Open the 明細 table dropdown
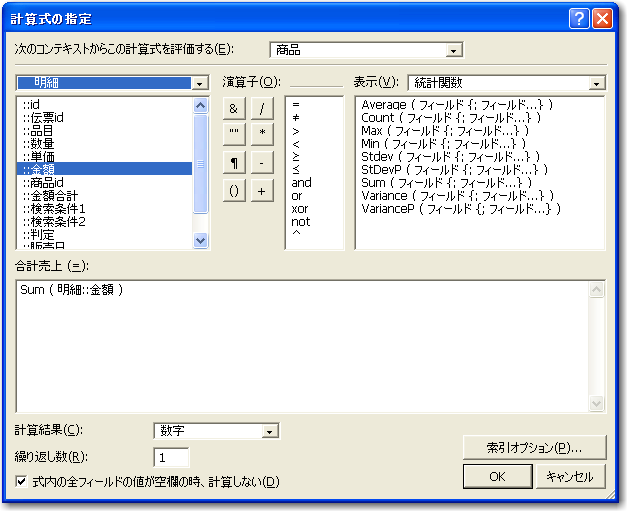 (200, 84)
